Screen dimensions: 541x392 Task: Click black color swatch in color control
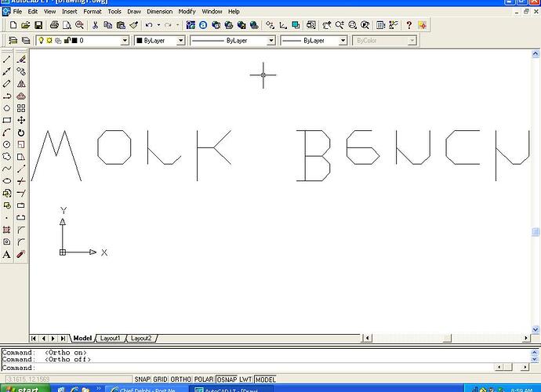click(x=140, y=41)
